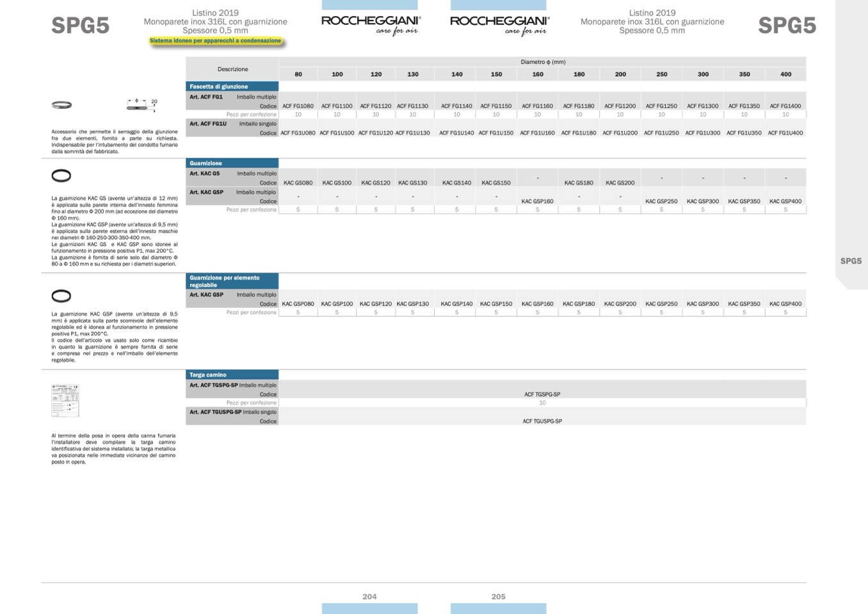Open the chimney plate thumbnail image
Viewport: 868px width, 614px height.
(x=65, y=400)
